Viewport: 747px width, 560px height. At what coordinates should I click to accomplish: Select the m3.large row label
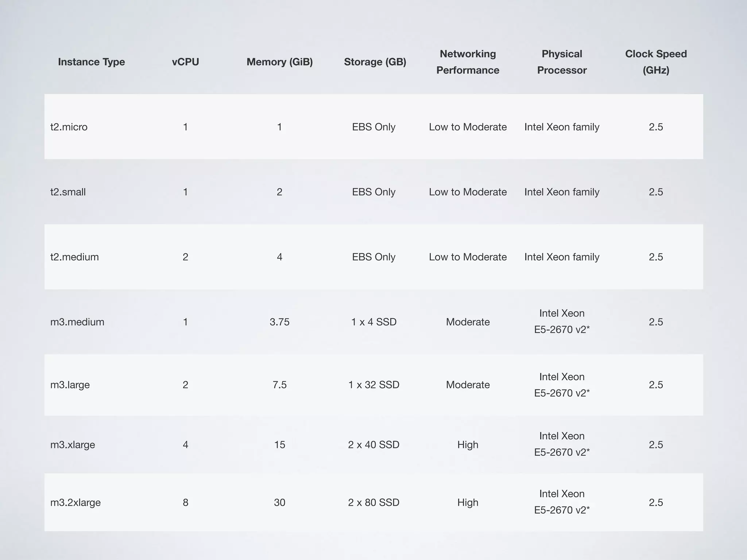click(70, 385)
